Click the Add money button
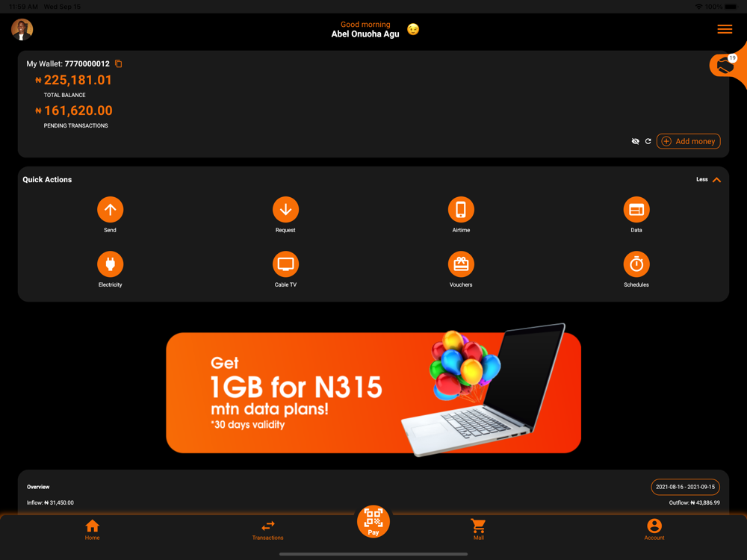Screen dimensions: 747x560 click(688, 141)
